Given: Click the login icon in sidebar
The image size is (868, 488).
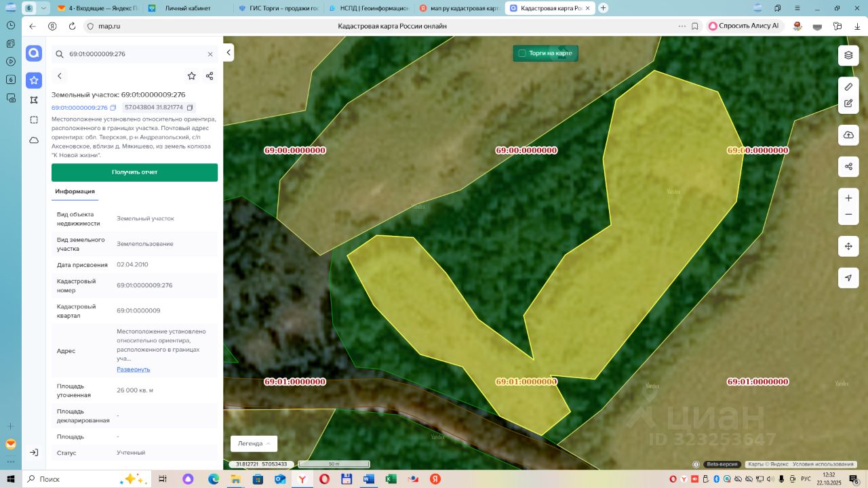Looking at the screenshot, I should click(x=34, y=452).
